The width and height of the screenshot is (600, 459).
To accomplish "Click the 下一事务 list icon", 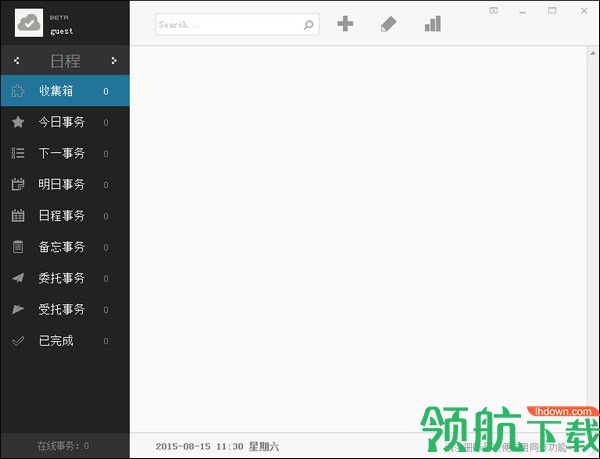I will pos(18,153).
